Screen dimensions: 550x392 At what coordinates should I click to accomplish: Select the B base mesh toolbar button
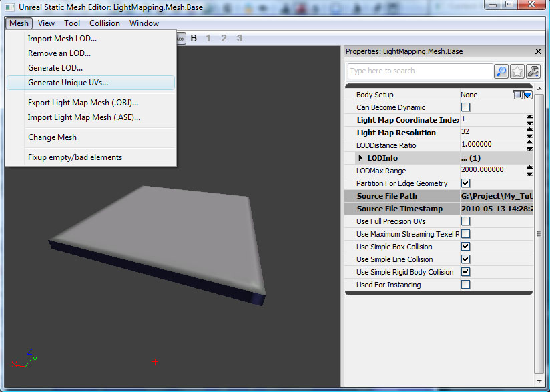(x=194, y=38)
